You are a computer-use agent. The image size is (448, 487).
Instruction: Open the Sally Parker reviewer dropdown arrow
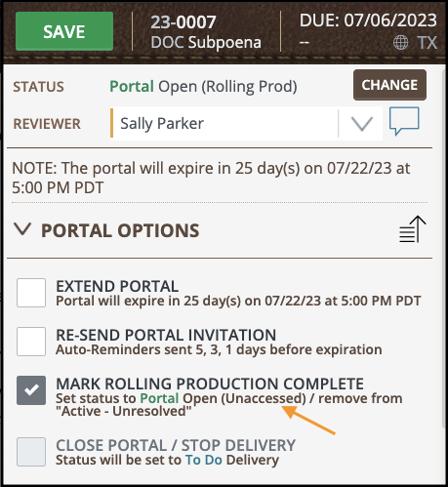362,124
